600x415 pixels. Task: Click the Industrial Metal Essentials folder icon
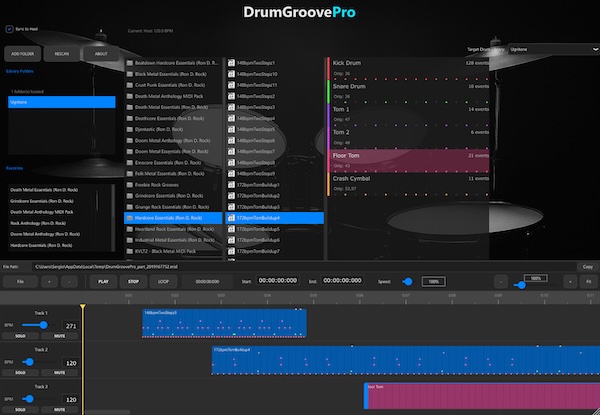130,240
